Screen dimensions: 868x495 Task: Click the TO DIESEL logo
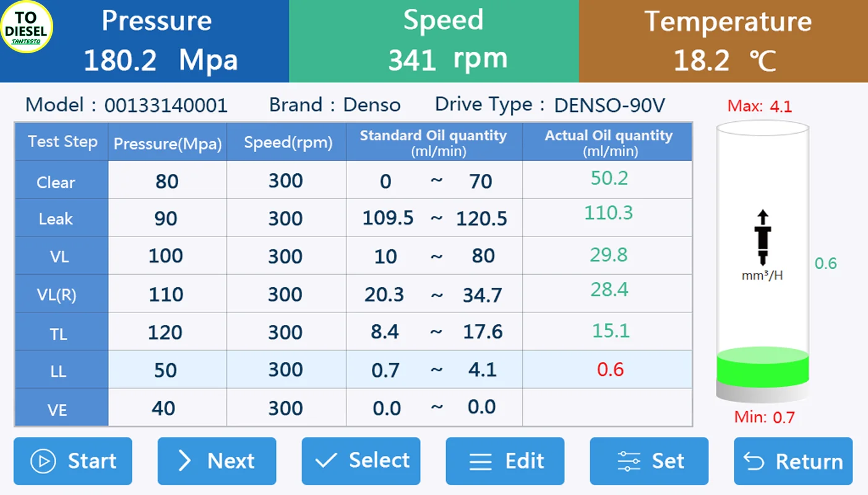pos(27,27)
